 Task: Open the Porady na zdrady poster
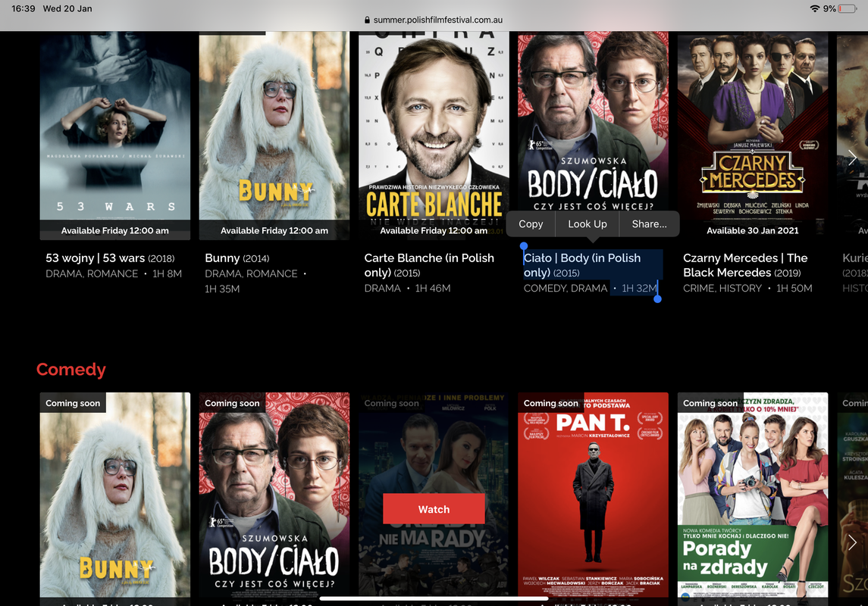pos(752,495)
